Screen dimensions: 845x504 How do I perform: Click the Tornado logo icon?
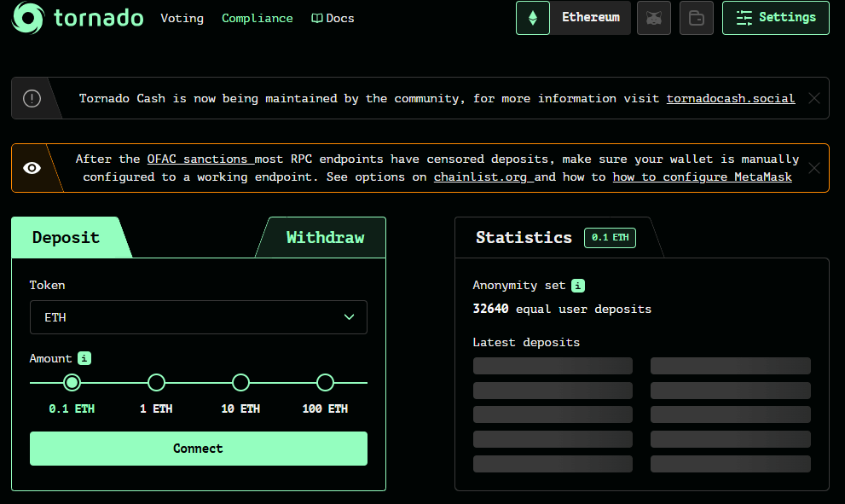tap(28, 18)
